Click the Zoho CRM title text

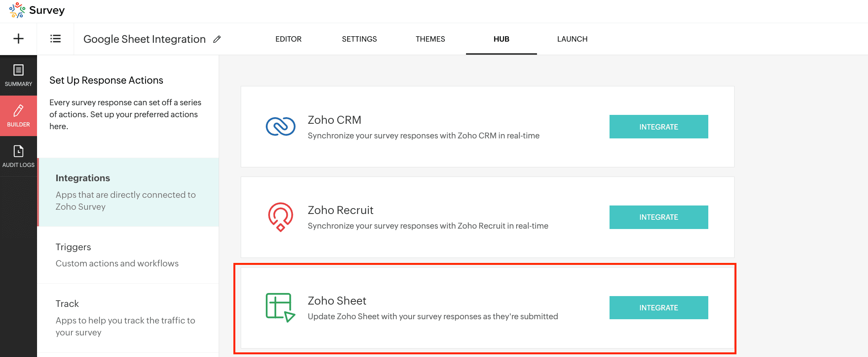pyautogui.click(x=334, y=120)
